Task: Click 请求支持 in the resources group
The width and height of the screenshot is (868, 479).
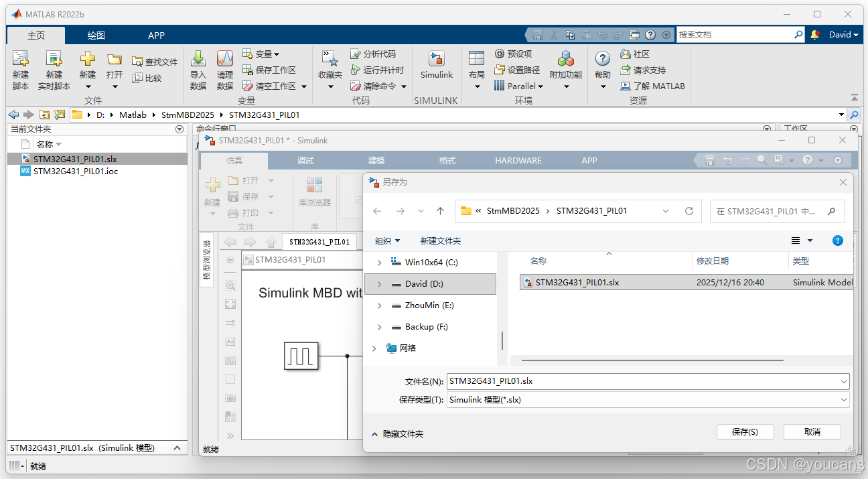Action: (643, 70)
